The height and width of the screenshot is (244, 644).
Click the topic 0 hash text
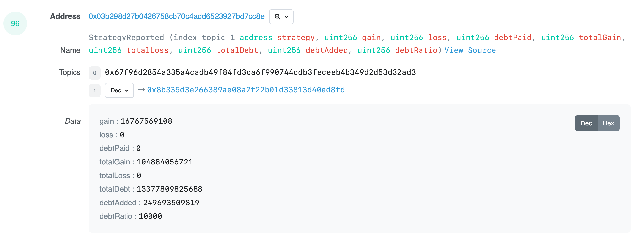pyautogui.click(x=260, y=72)
